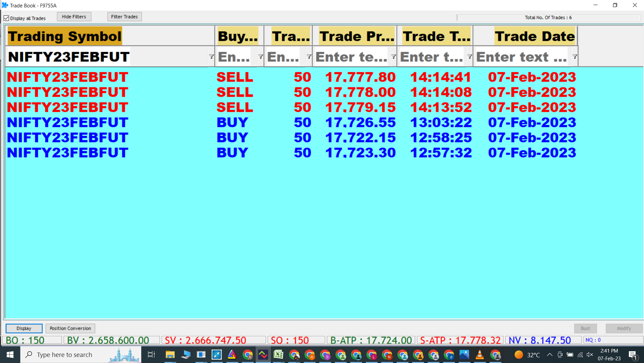Viewport: 644px width, 363px height.
Task: Select the SELL trade priced 17,778.00
Action: coord(291,92)
